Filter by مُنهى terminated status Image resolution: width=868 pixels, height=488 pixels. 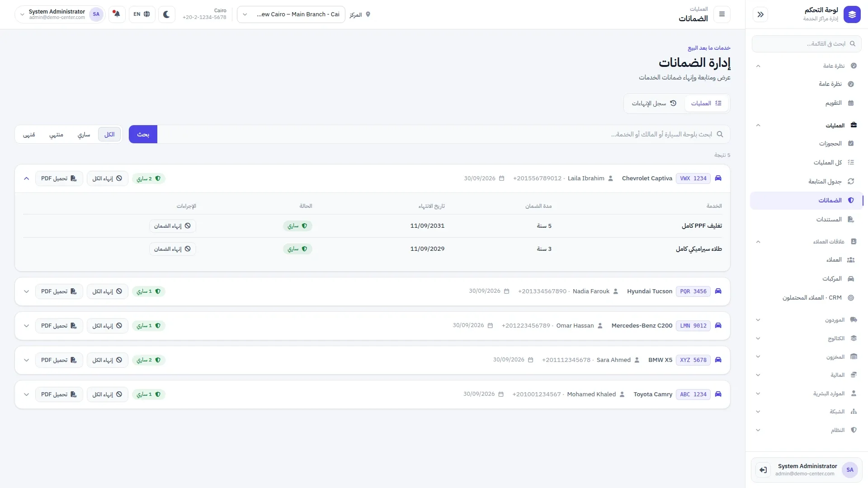click(x=29, y=134)
